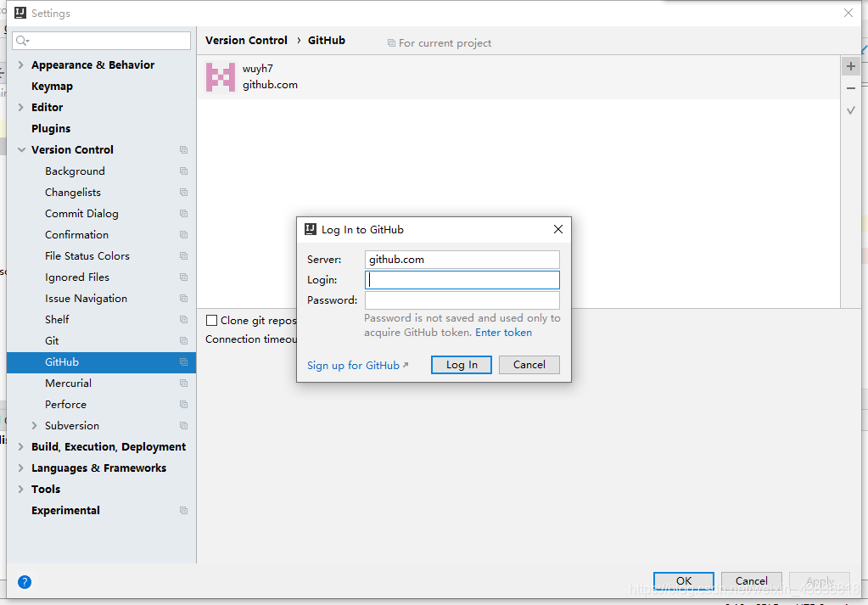
Task: Select Keymap in settings tree
Action: (52, 87)
